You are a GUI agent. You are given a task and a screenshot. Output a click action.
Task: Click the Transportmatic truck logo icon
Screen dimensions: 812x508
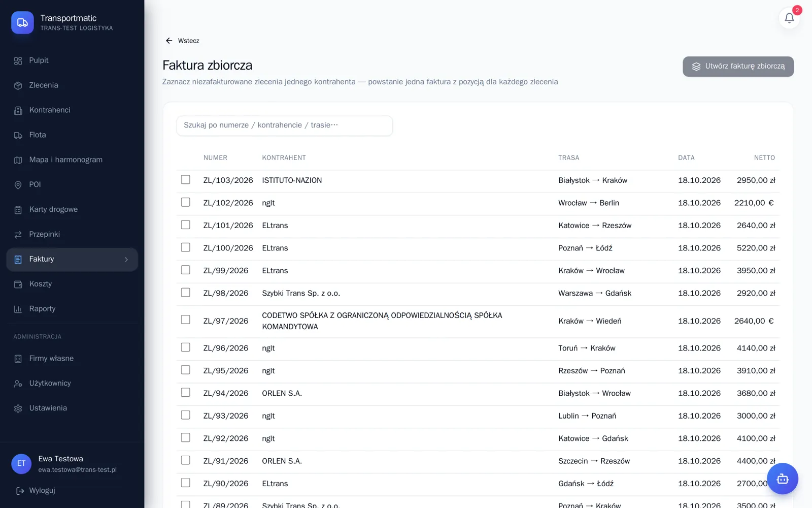22,23
